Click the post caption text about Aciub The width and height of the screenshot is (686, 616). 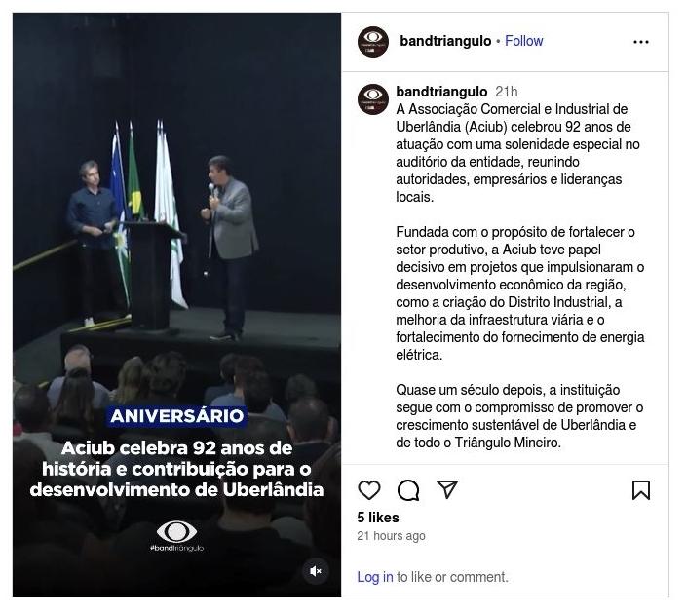(x=519, y=276)
